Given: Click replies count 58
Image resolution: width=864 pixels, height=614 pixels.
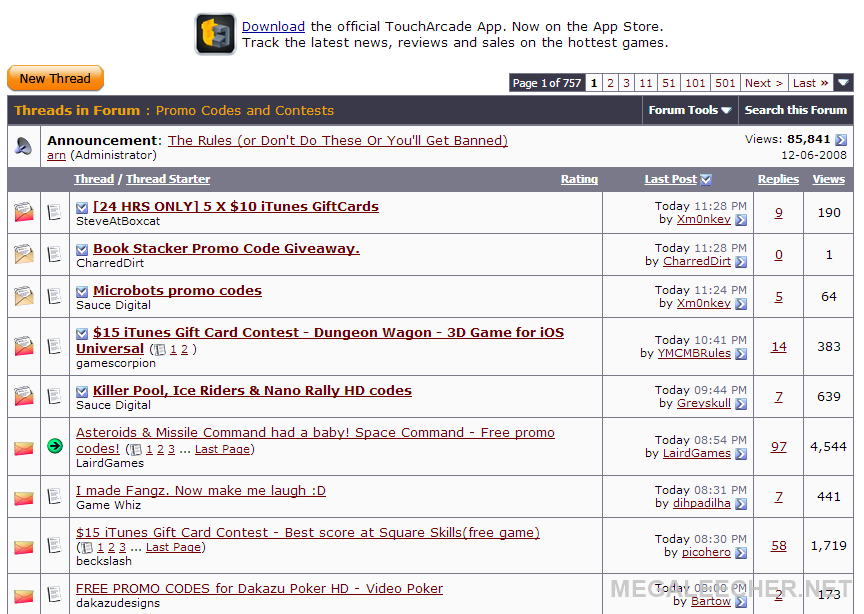Looking at the screenshot, I should 778,546.
